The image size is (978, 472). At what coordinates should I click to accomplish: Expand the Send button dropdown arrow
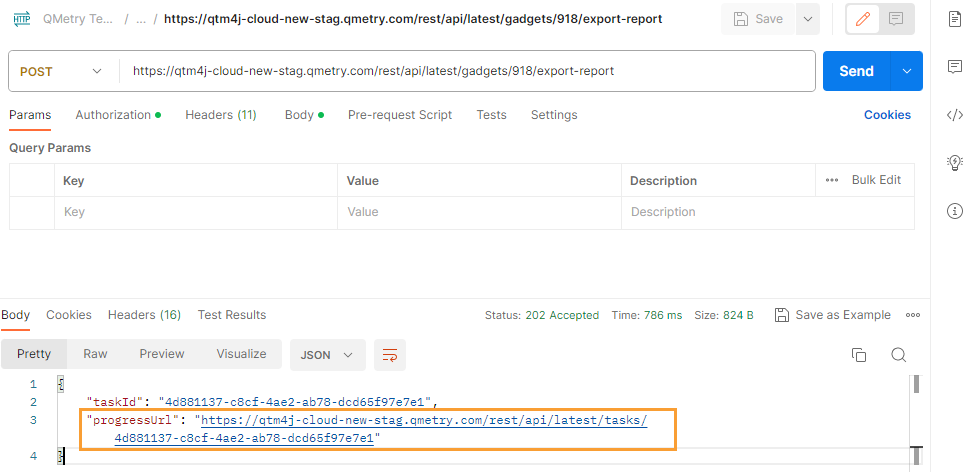pyautogui.click(x=907, y=71)
